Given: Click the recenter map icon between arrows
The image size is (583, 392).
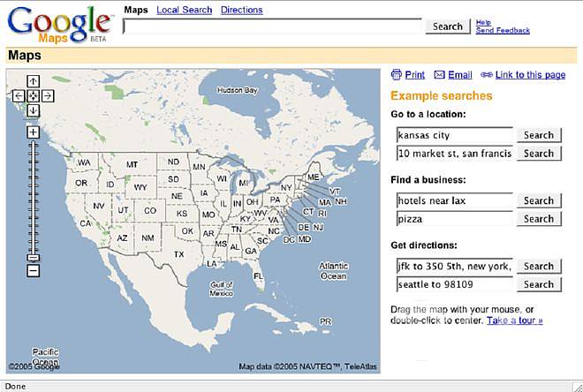Looking at the screenshot, I should 33,96.
